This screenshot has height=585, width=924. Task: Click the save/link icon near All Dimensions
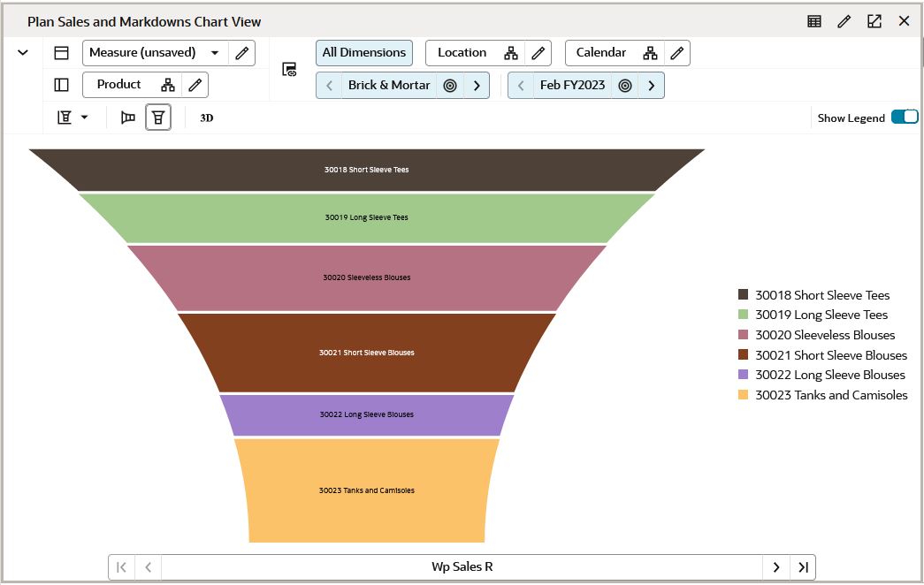pos(289,70)
